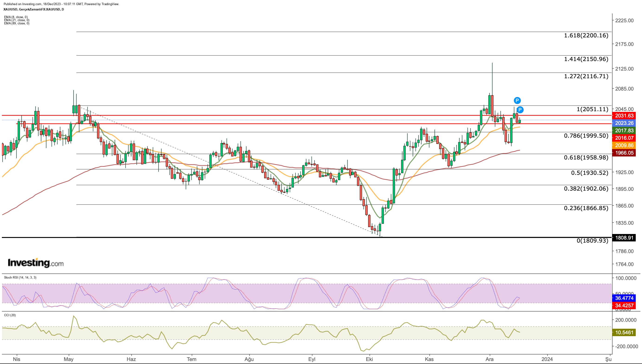
Task: Click the Eyl month label on time axis
Action: coord(312,359)
